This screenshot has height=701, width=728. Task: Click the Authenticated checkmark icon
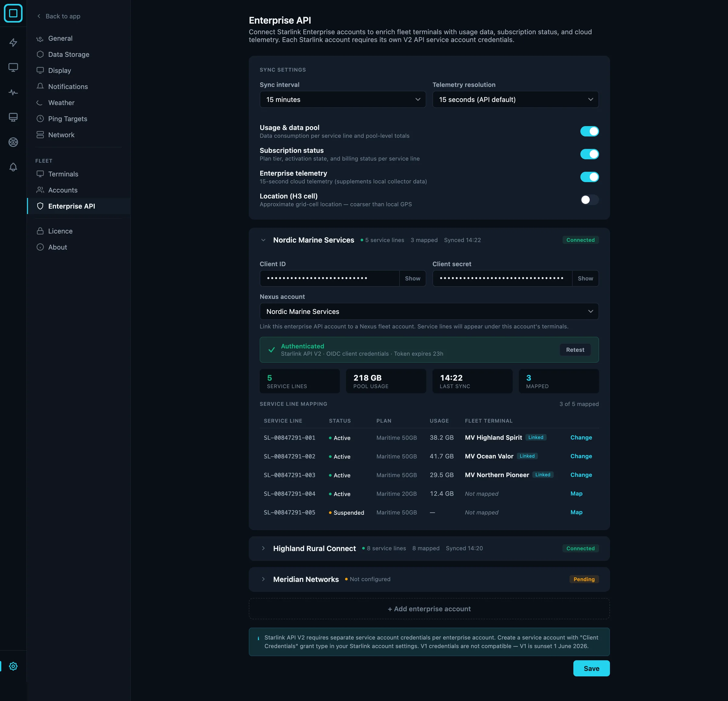pos(271,349)
